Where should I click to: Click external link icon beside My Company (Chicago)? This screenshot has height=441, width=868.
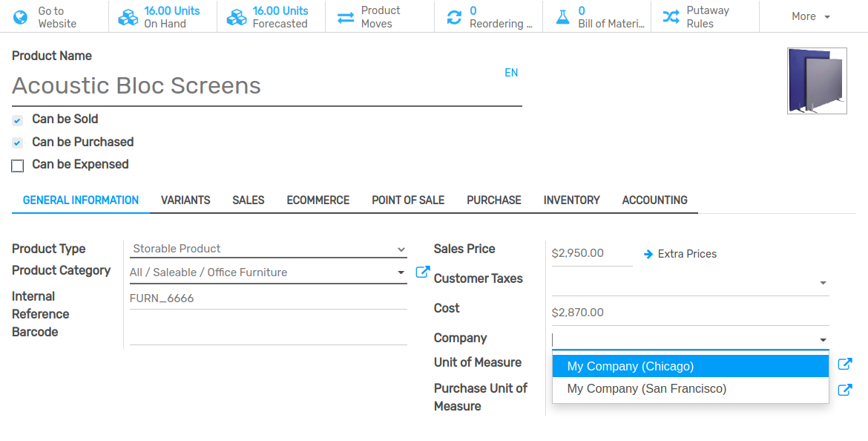tap(845, 364)
